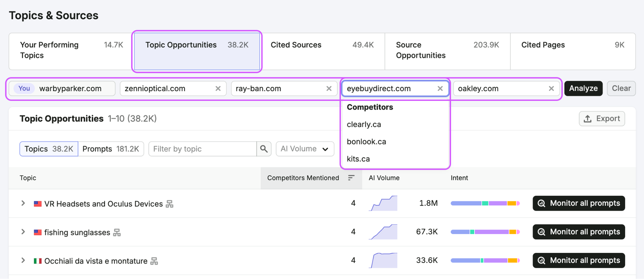644x279 pixels.
Task: Click AI Volume trend chart for fishing sunglasses
Action: pos(383,232)
